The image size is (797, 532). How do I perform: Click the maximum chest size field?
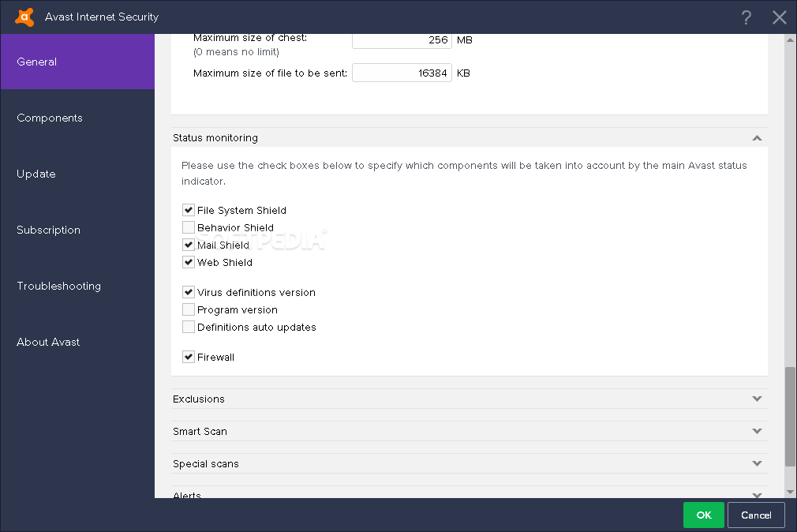point(401,40)
